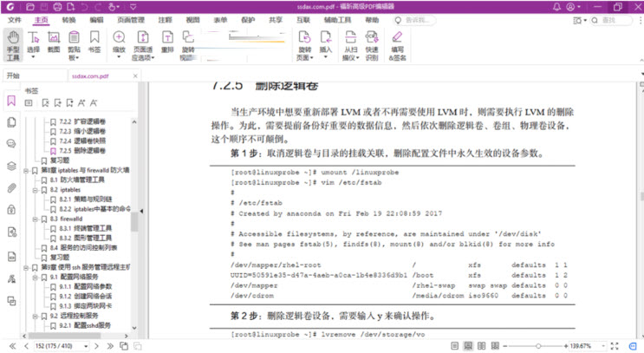This screenshot has height=353, width=644.
Task: Open the Comments panel in sidebar
Action: (x=11, y=144)
